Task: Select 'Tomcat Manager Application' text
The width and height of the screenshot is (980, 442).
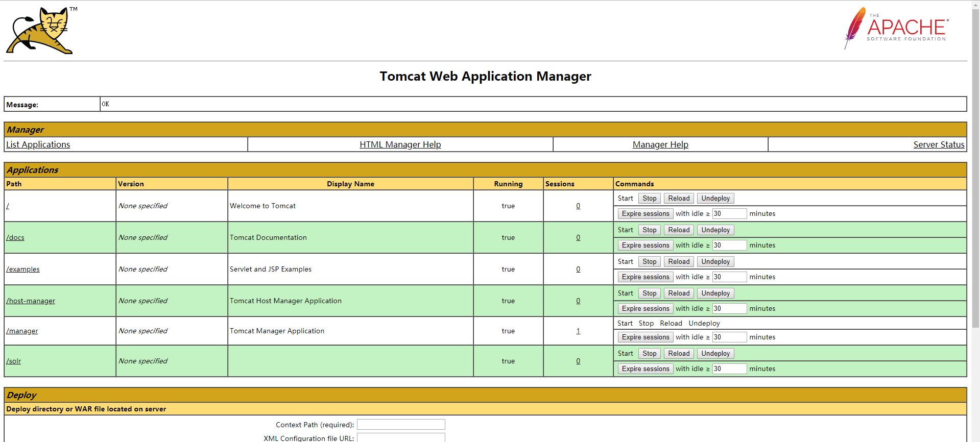Action: (x=277, y=331)
